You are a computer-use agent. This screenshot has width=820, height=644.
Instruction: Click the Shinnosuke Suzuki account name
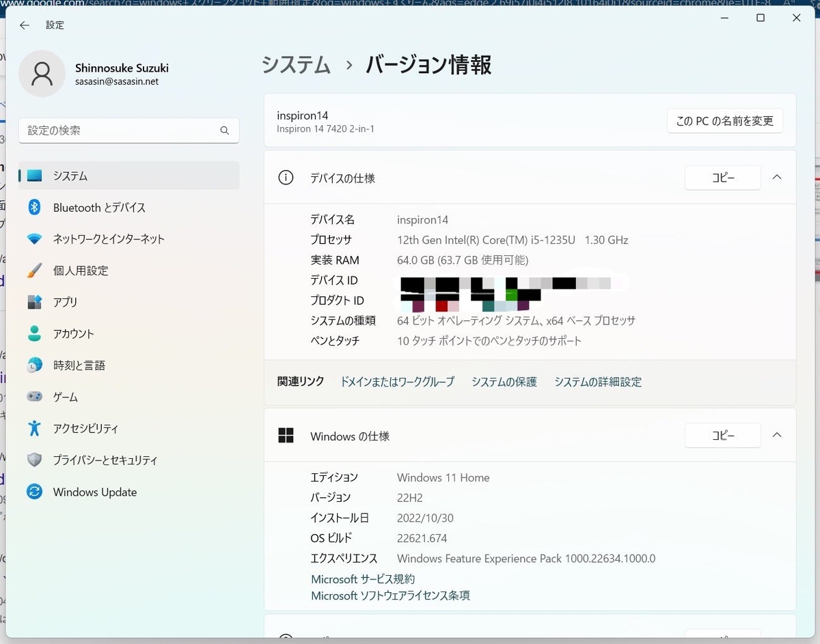(122, 68)
